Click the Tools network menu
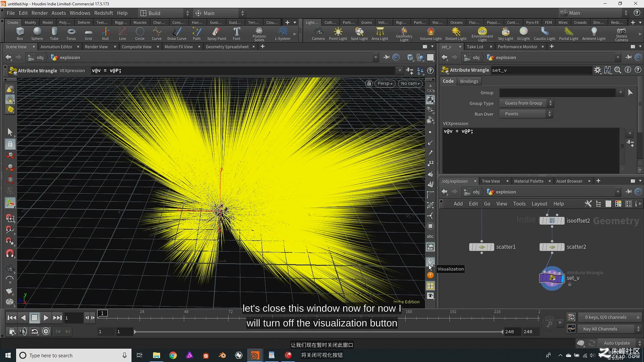This screenshot has width=644, height=362. (519, 204)
